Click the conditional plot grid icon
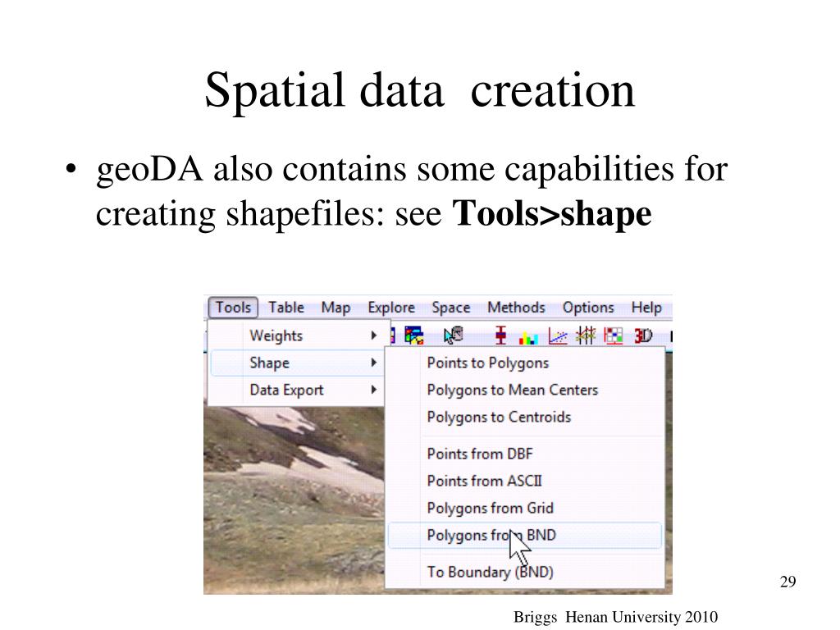 614,336
